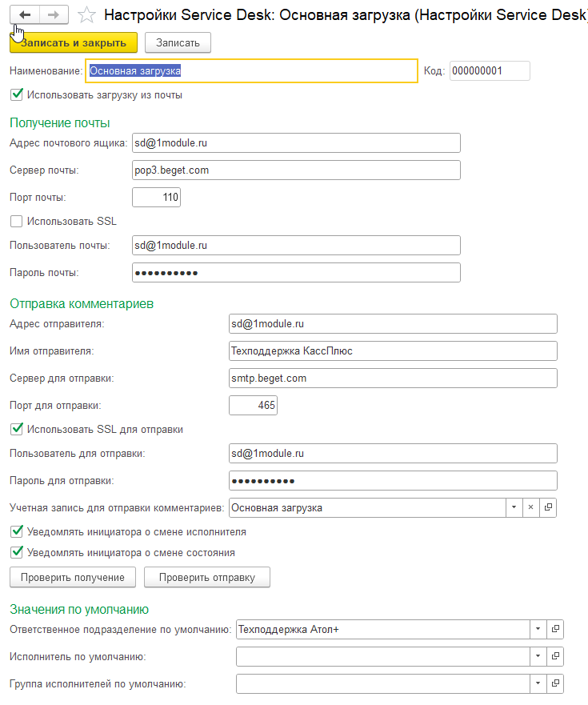
Task: Click the forward navigation arrow
Action: pos(54,15)
